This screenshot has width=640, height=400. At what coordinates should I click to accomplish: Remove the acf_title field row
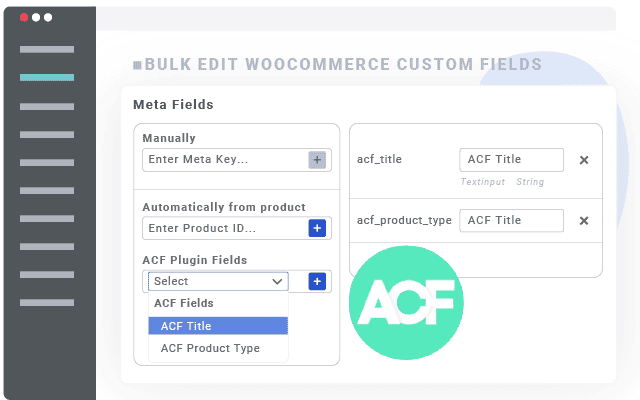(x=584, y=160)
